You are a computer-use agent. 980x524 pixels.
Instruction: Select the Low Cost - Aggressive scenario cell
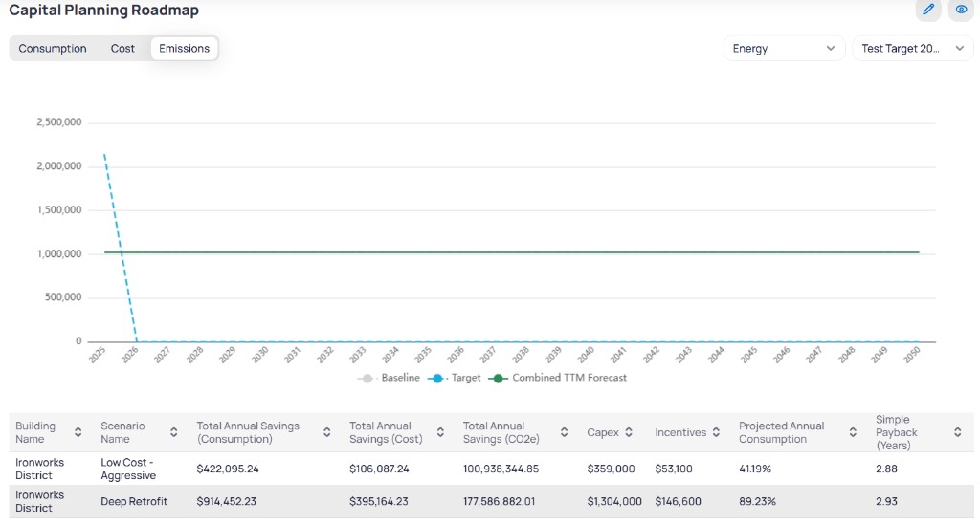click(128, 469)
